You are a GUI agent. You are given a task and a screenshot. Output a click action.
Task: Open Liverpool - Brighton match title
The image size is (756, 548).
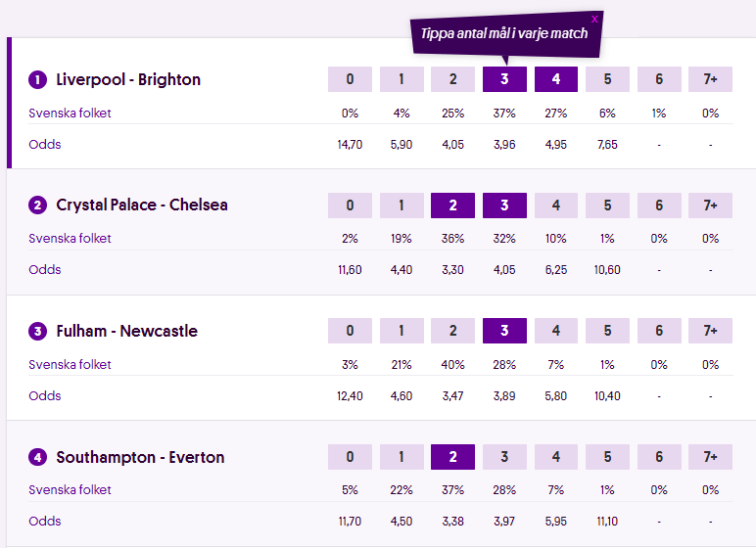coord(128,79)
